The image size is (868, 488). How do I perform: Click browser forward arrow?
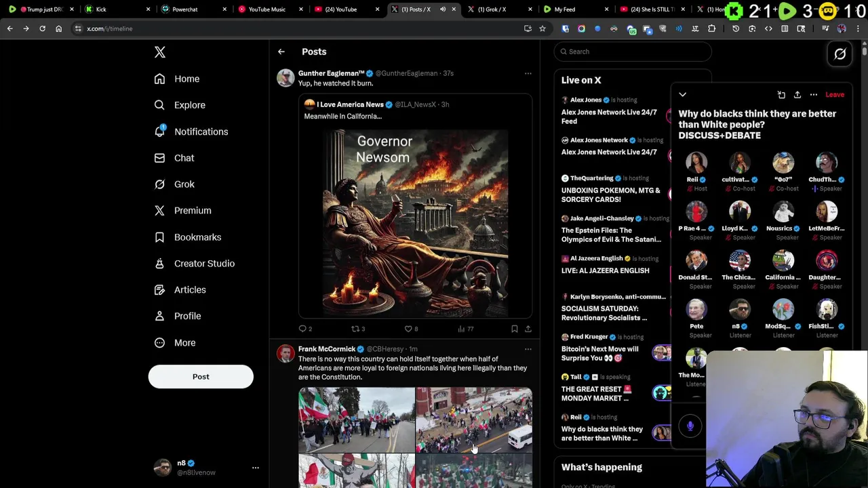point(26,28)
